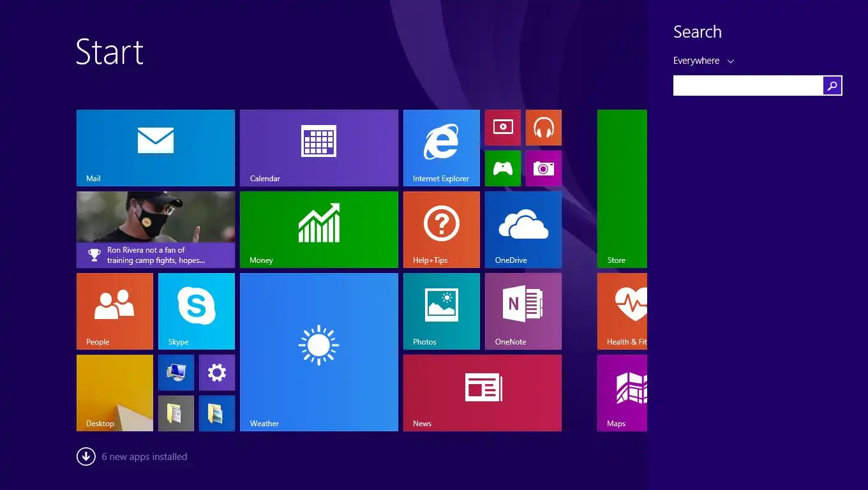Open the Video app small tile
Image resolution: width=868 pixels, height=490 pixels.
pyautogui.click(x=503, y=128)
